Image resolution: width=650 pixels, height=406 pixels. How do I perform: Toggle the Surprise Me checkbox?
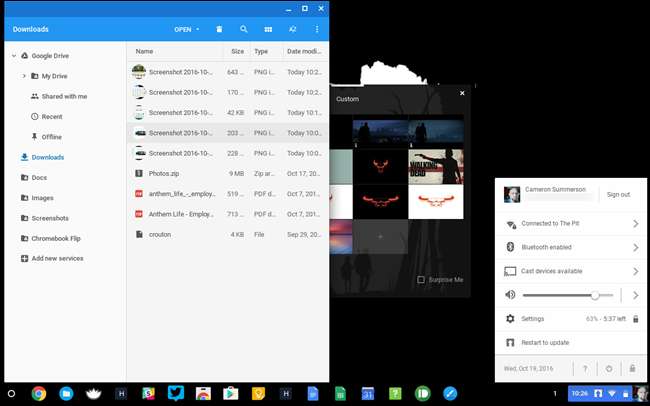[x=421, y=280]
